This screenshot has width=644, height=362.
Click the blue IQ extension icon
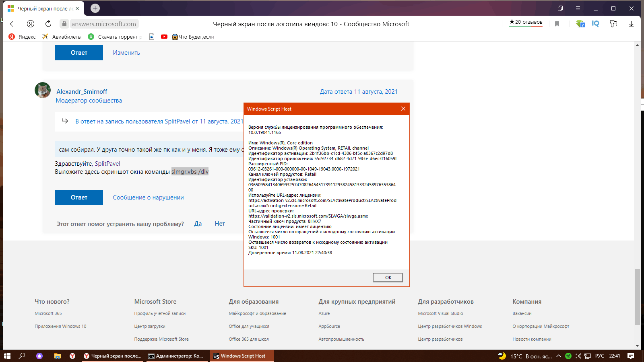click(x=595, y=24)
